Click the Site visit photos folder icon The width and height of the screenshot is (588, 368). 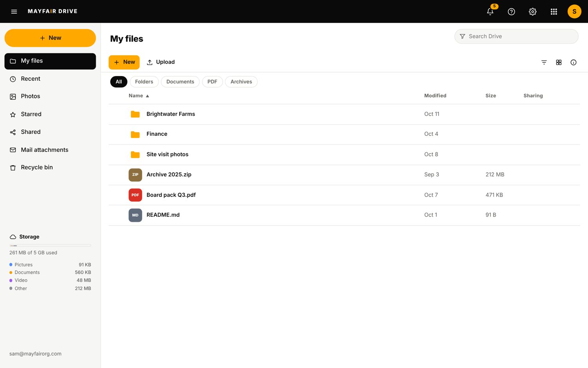click(135, 155)
